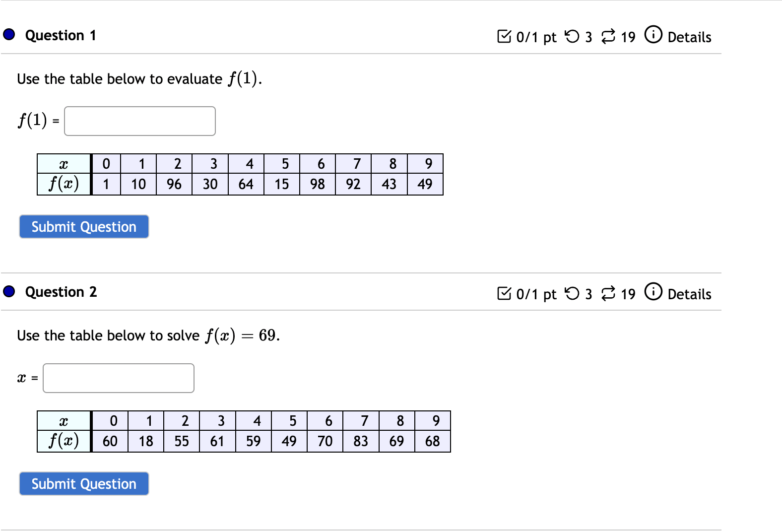
Task: Click the score checkbox icon on Question 1
Action: click(505, 36)
